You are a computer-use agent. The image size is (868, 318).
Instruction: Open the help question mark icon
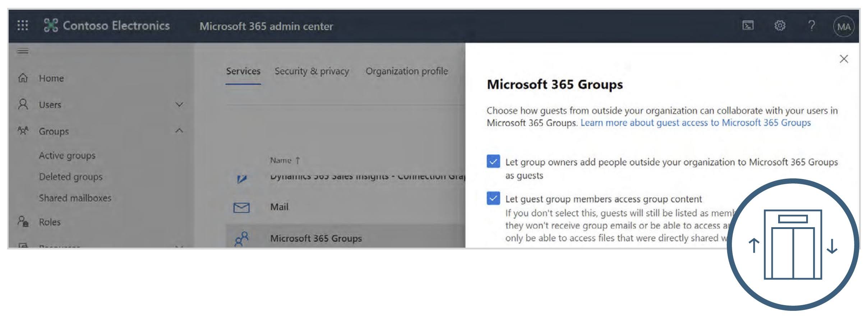pos(812,25)
